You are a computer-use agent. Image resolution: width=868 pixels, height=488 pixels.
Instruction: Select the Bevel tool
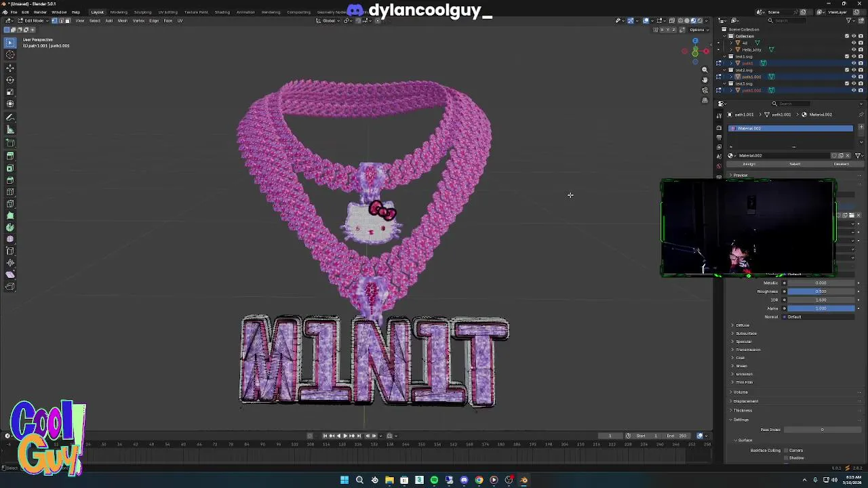[10, 180]
